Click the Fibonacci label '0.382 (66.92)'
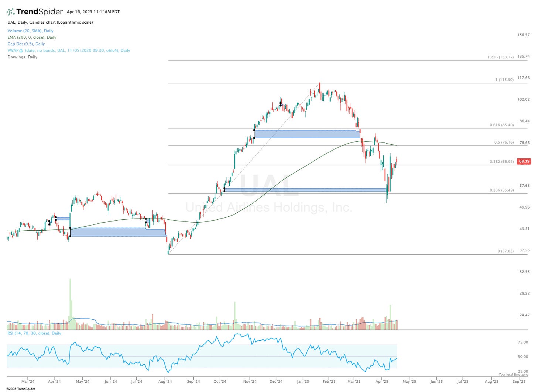 tap(501, 162)
